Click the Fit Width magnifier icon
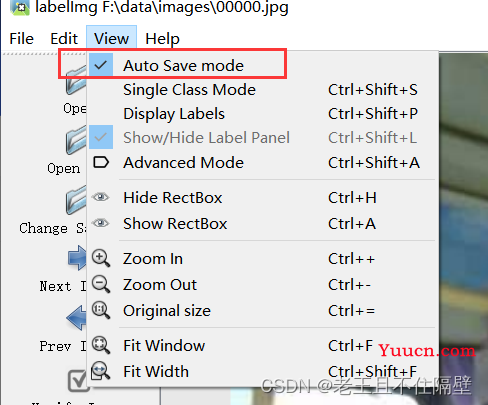The height and width of the screenshot is (405, 488). [100, 371]
